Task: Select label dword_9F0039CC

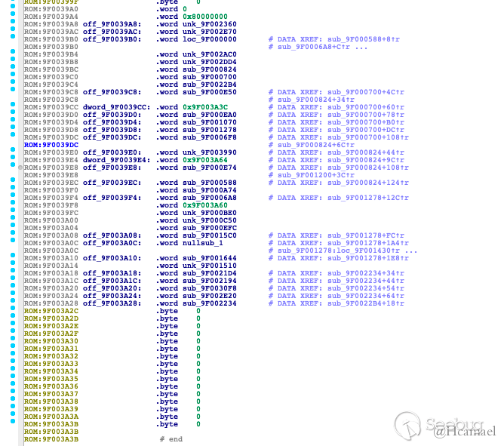Action: tap(116, 107)
